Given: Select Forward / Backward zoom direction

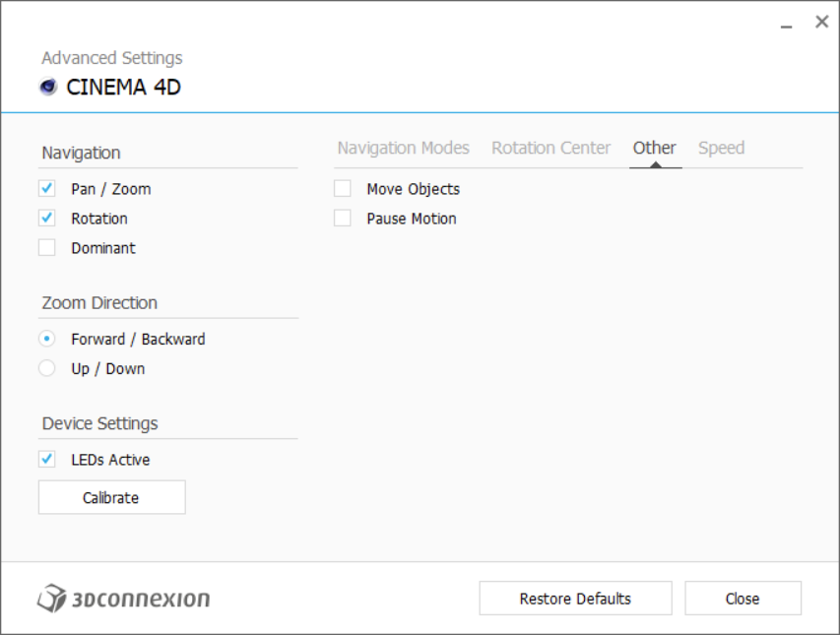Looking at the screenshot, I should coord(47,339).
